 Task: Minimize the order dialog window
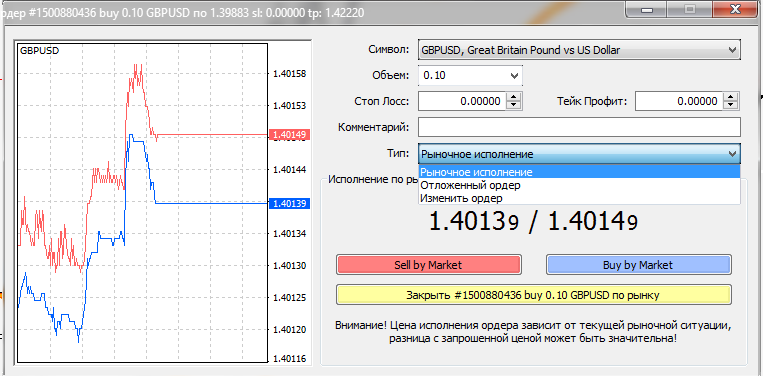[x=646, y=9]
